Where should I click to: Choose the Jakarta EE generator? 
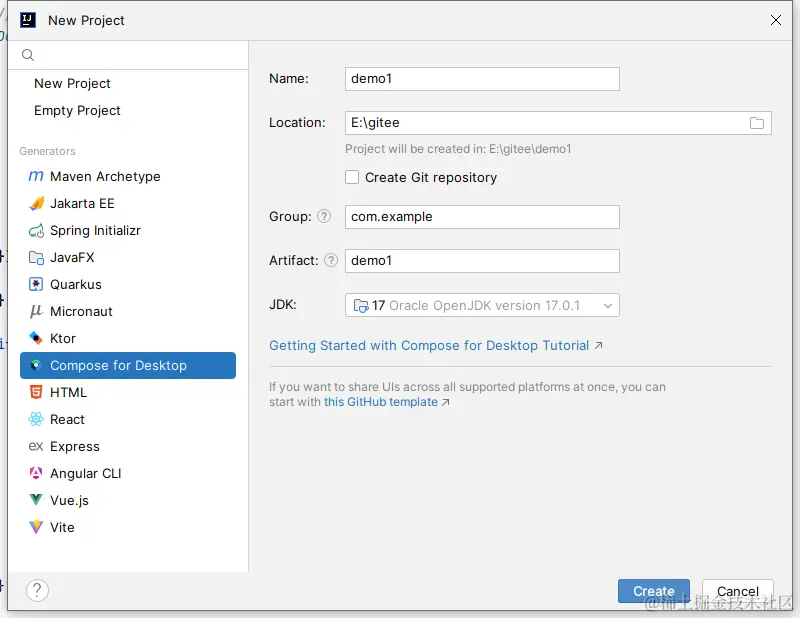[128, 204]
